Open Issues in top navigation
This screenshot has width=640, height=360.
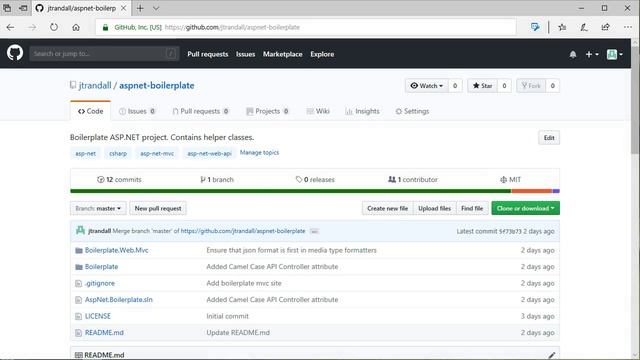[245, 54]
